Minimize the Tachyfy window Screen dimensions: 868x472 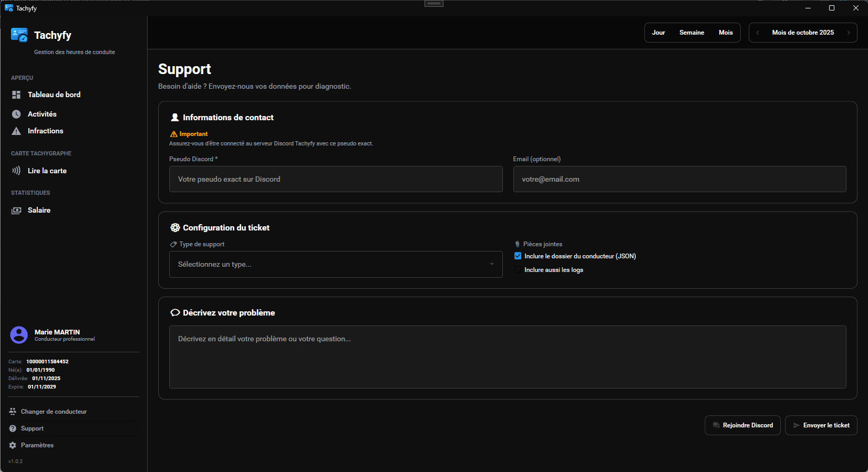[808, 8]
